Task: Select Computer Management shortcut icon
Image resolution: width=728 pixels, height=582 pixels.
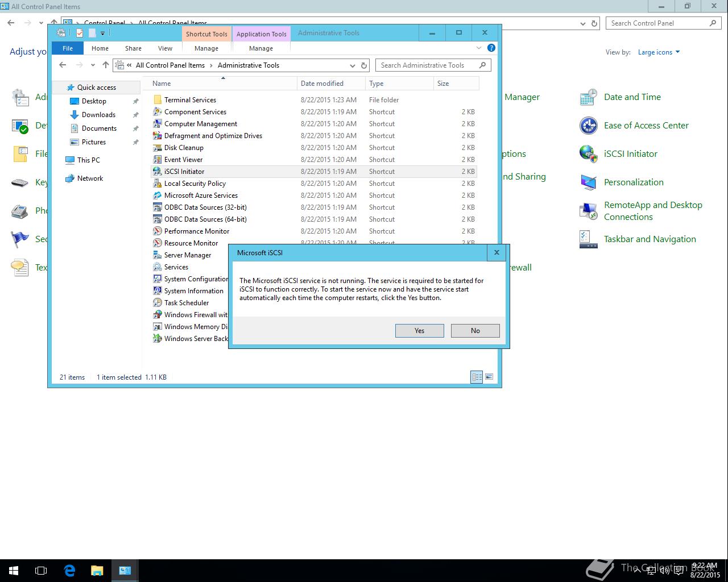Action: [158, 124]
